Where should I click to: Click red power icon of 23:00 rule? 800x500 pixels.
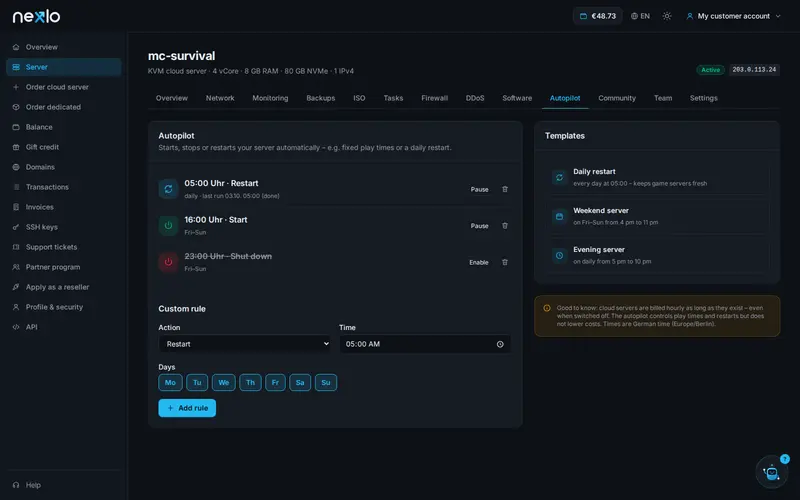coord(168,262)
